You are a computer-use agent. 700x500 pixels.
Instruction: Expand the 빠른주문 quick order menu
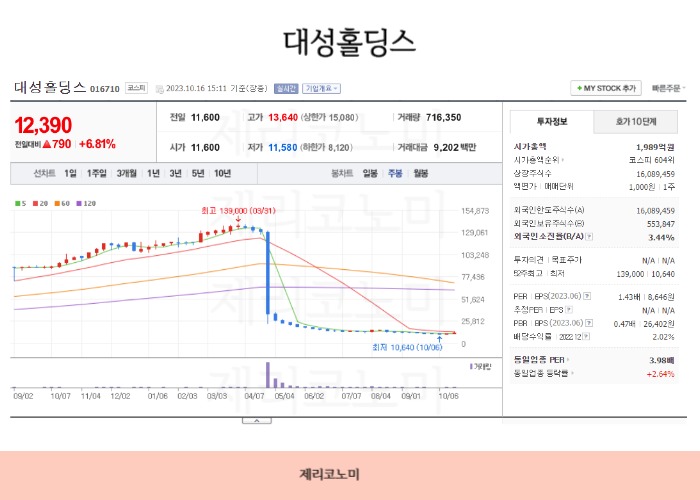point(668,88)
